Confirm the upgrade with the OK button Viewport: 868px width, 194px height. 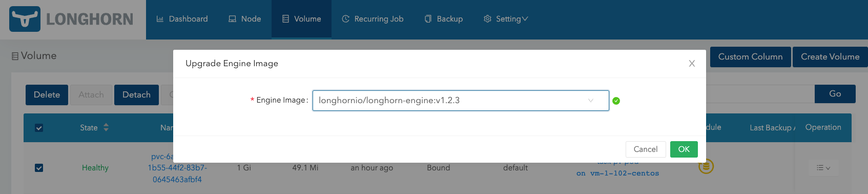click(x=684, y=149)
